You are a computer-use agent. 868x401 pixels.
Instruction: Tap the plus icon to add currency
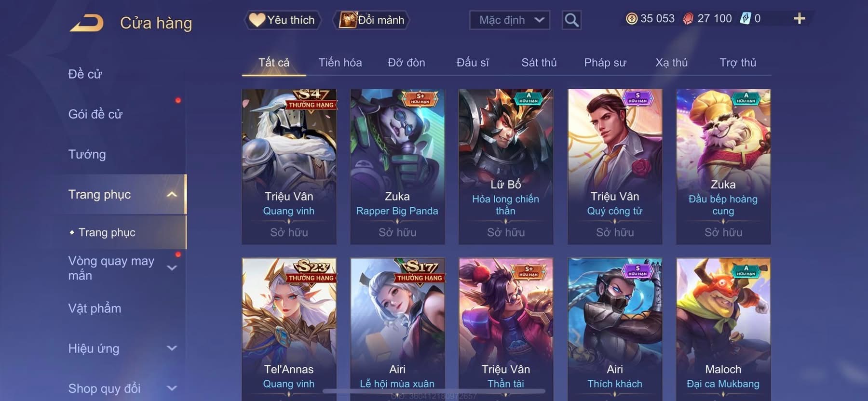coord(799,18)
